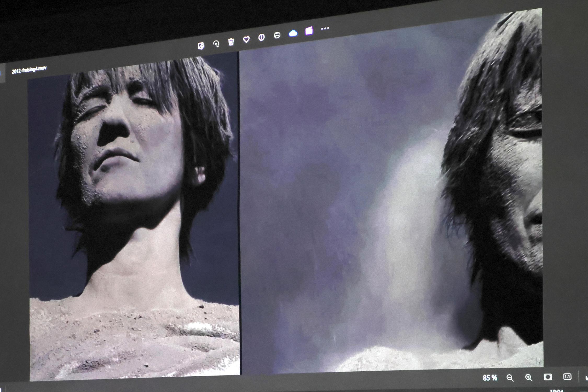
Task: Mark as favorite with the heart icon
Action: [x=246, y=39]
